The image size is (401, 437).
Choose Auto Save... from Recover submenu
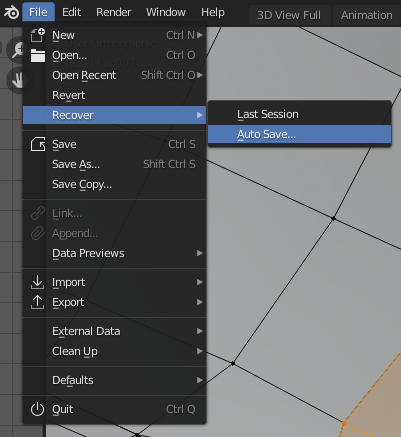click(x=299, y=134)
